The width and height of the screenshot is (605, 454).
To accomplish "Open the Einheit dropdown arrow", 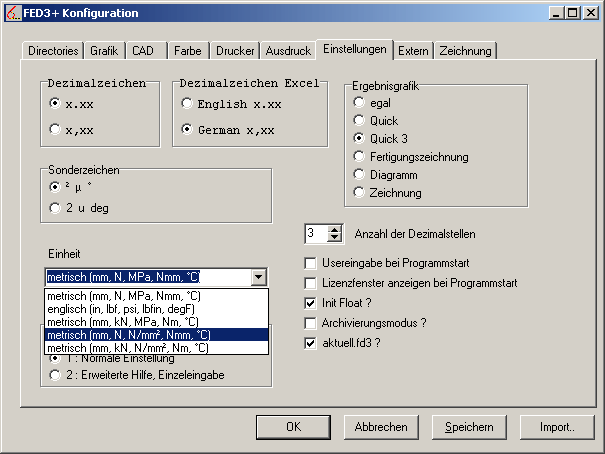I will pyautogui.click(x=259, y=278).
